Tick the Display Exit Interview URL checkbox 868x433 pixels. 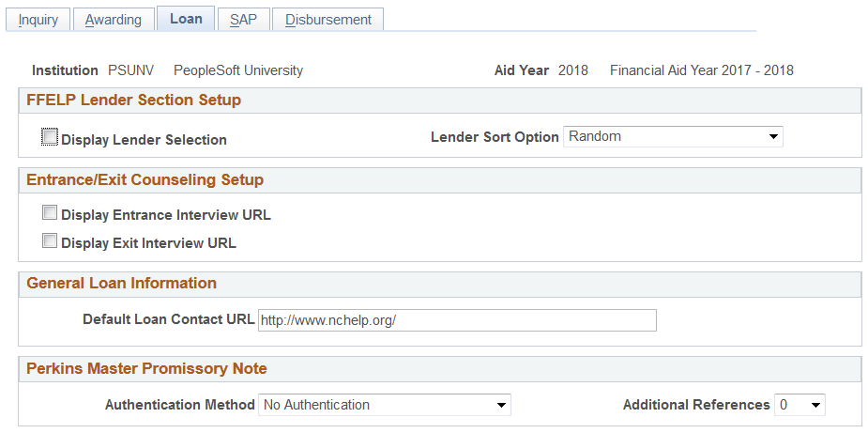50,241
